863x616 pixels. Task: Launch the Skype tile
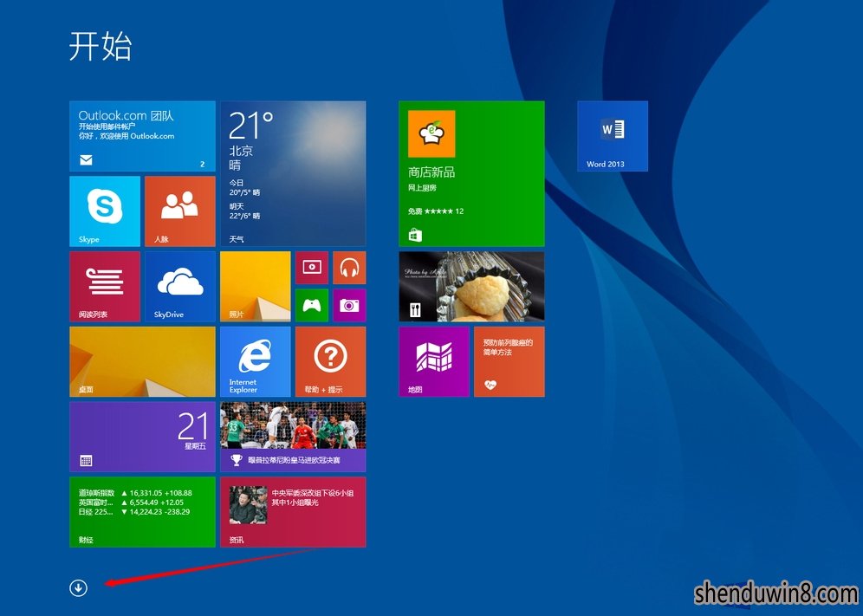(105, 211)
